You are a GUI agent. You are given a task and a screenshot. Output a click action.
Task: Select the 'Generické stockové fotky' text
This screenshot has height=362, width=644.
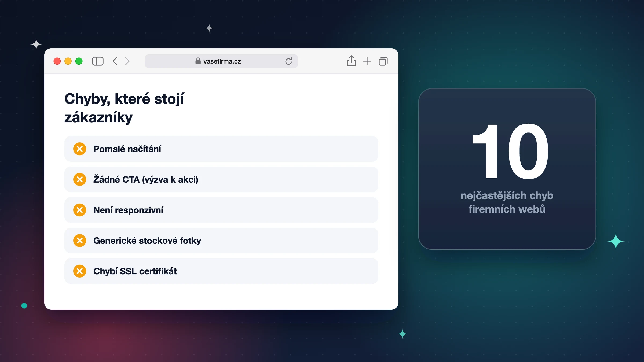pyautogui.click(x=147, y=241)
